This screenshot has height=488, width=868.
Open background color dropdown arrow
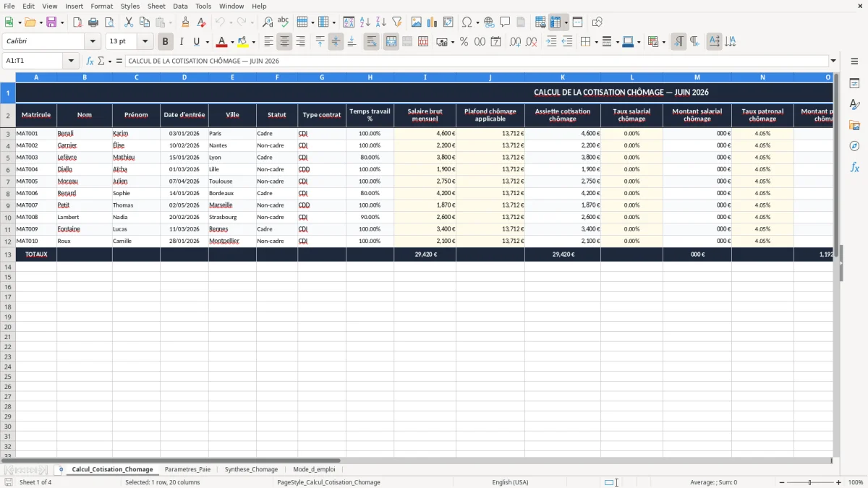253,42
